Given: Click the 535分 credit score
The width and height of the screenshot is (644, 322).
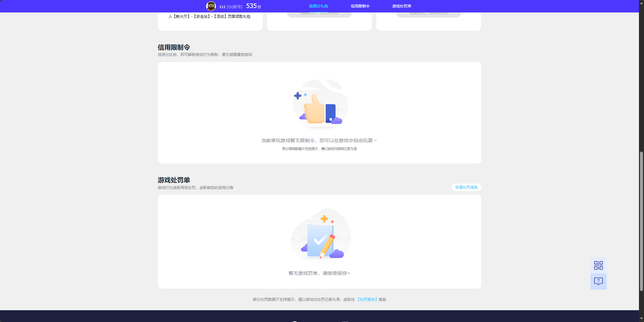Looking at the screenshot, I should 254,6.
